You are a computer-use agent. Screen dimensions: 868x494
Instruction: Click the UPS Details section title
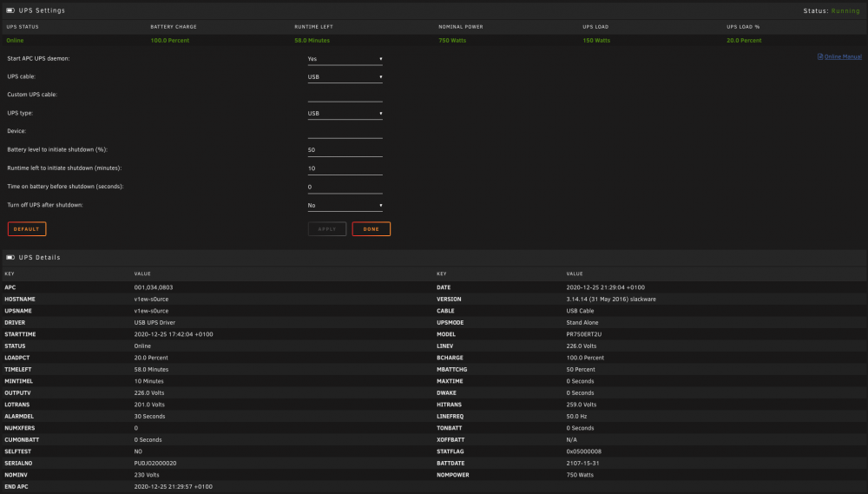coord(39,258)
